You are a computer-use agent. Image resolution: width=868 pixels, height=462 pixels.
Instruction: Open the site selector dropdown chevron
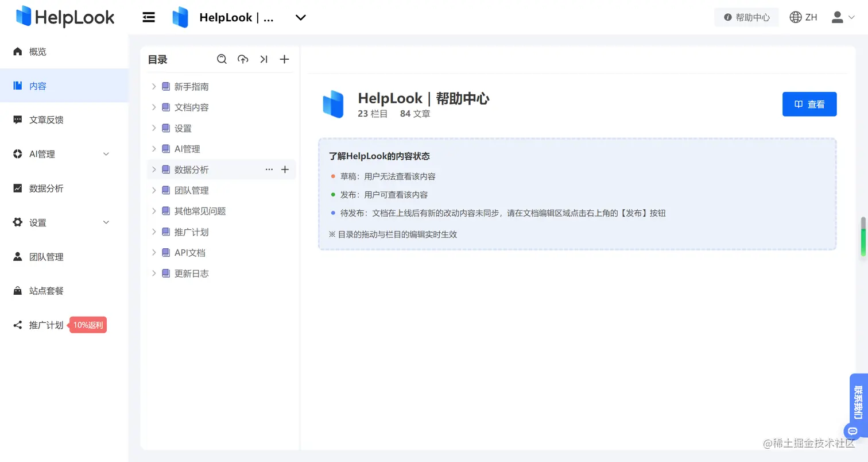300,17
